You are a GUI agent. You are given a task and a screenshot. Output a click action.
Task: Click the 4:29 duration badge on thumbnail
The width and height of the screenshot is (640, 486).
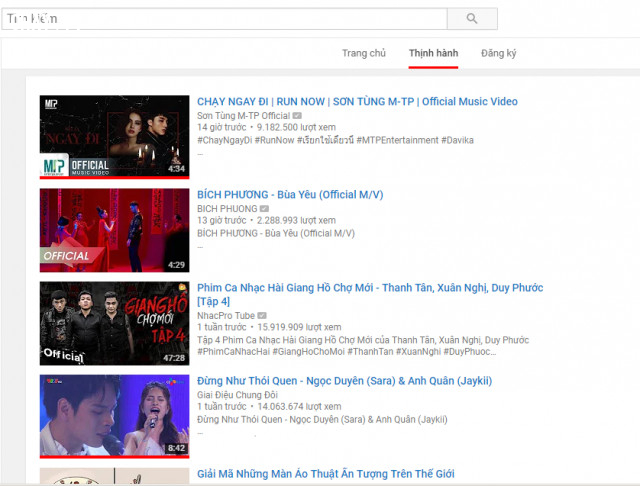176,265
